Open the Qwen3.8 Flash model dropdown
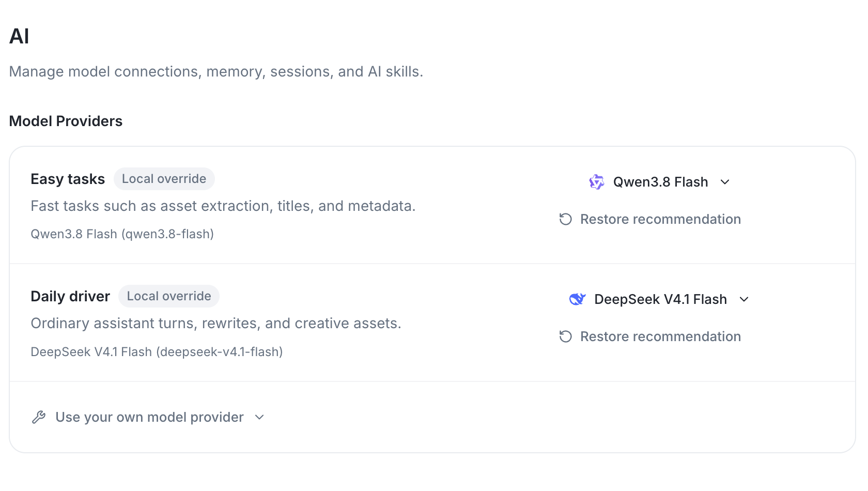 click(660, 182)
